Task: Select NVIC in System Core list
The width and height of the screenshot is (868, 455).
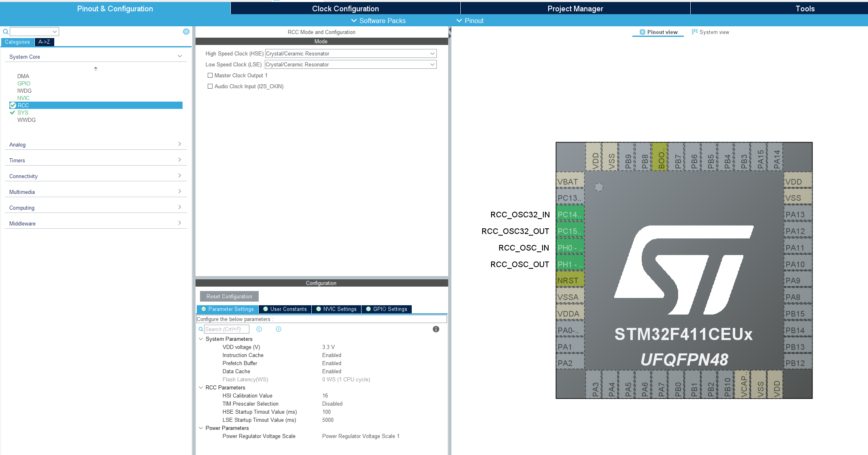Action: tap(23, 98)
